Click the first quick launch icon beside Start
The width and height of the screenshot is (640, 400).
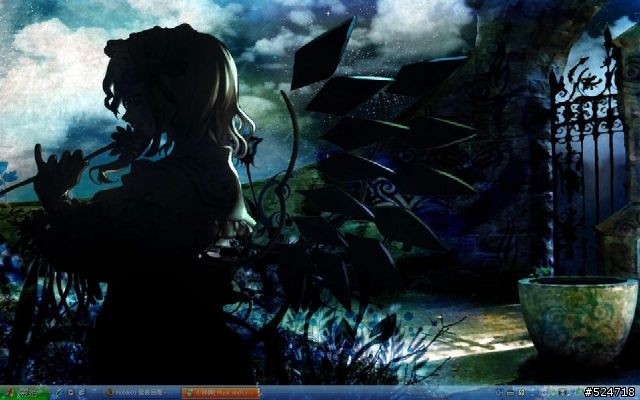pos(59,392)
